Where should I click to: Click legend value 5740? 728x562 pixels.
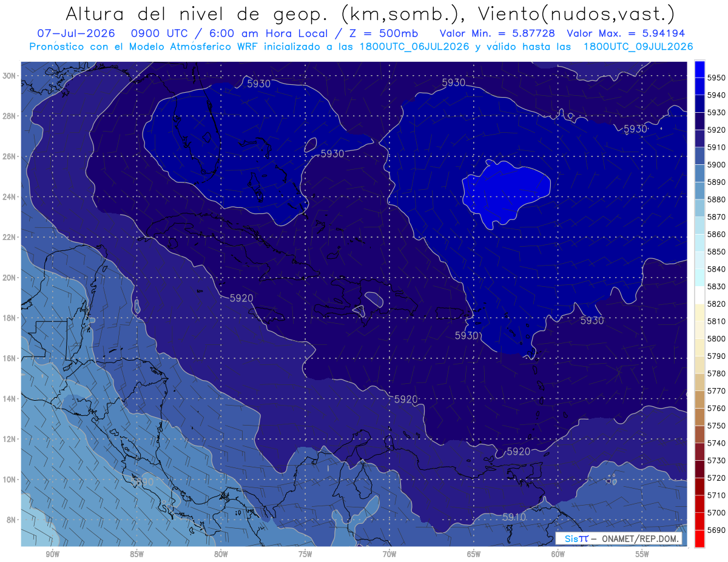pos(716,443)
